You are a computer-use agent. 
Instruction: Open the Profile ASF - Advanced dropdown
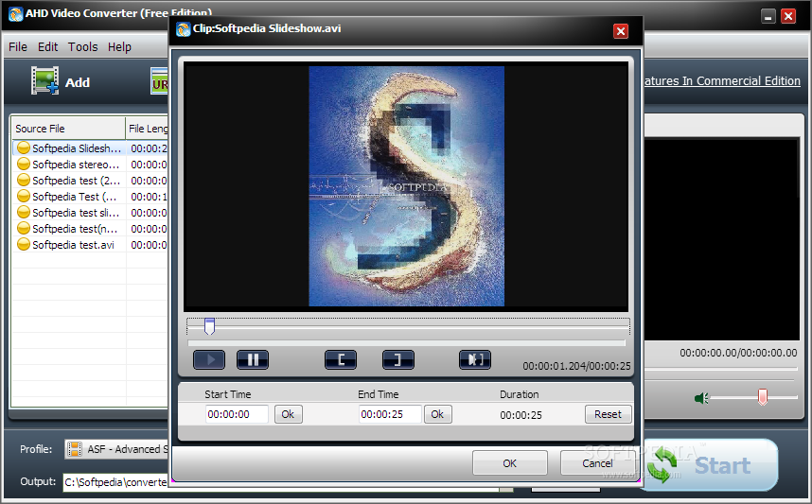tap(117, 449)
